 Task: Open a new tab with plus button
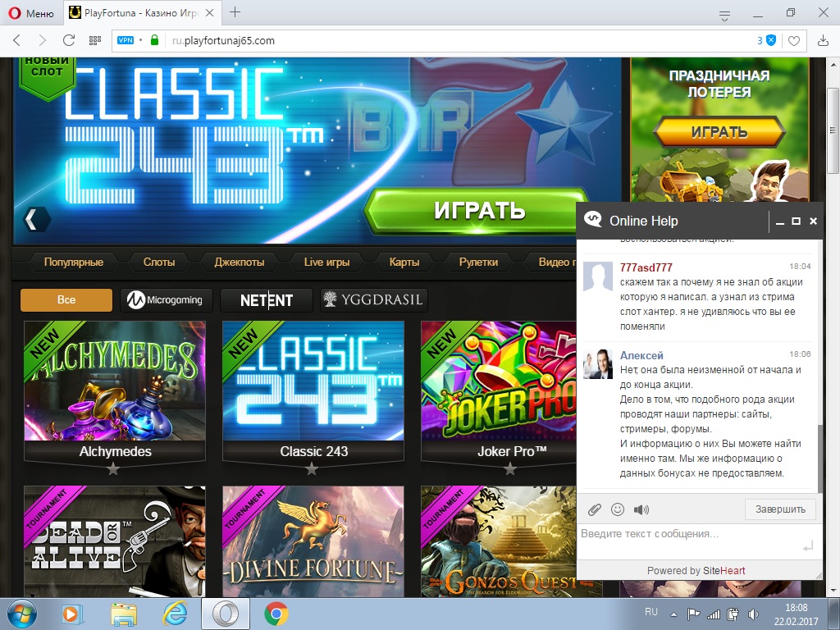point(235,12)
